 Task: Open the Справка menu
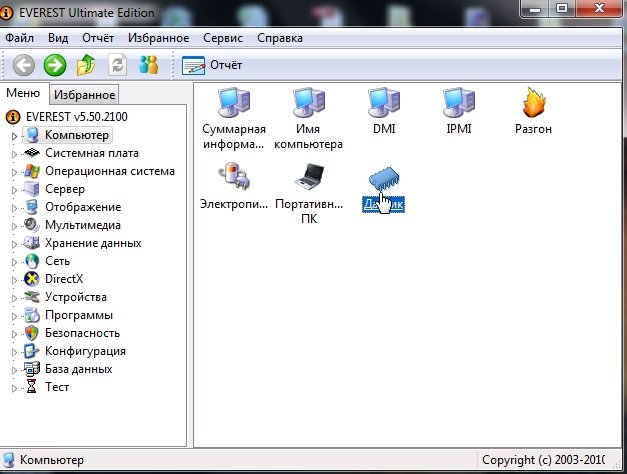click(x=280, y=38)
